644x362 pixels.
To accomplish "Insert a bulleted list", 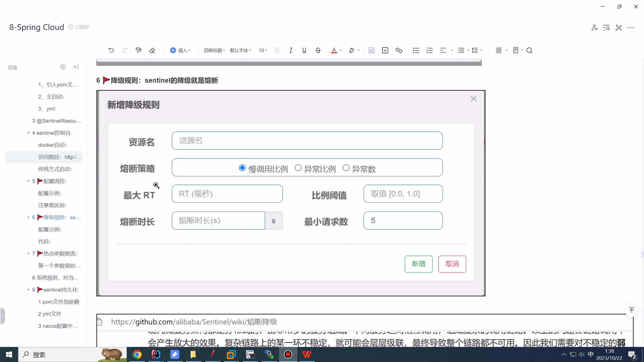I will tap(416, 50).
